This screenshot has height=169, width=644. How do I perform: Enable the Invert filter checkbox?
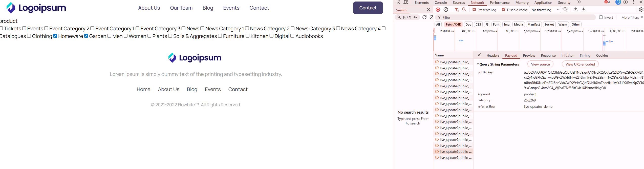coord(601,17)
